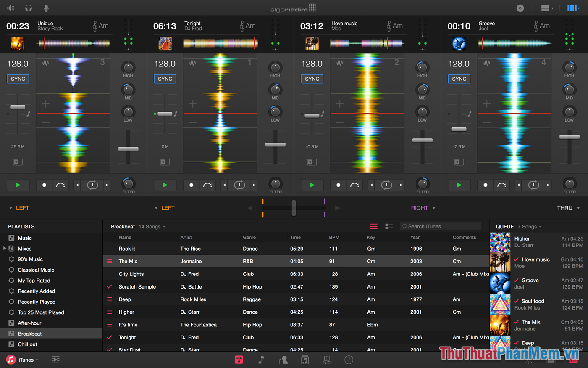Open the Playlists view in the library bar
588x368 pixels.
click(x=239, y=360)
